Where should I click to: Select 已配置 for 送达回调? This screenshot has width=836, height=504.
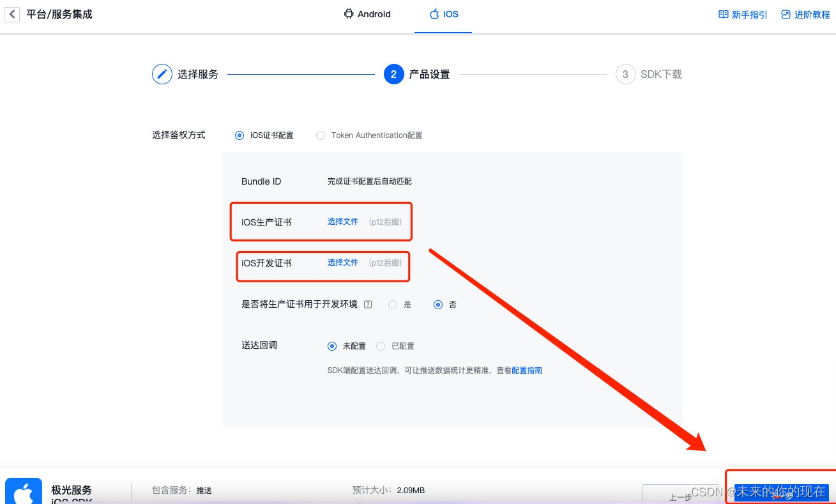point(381,346)
